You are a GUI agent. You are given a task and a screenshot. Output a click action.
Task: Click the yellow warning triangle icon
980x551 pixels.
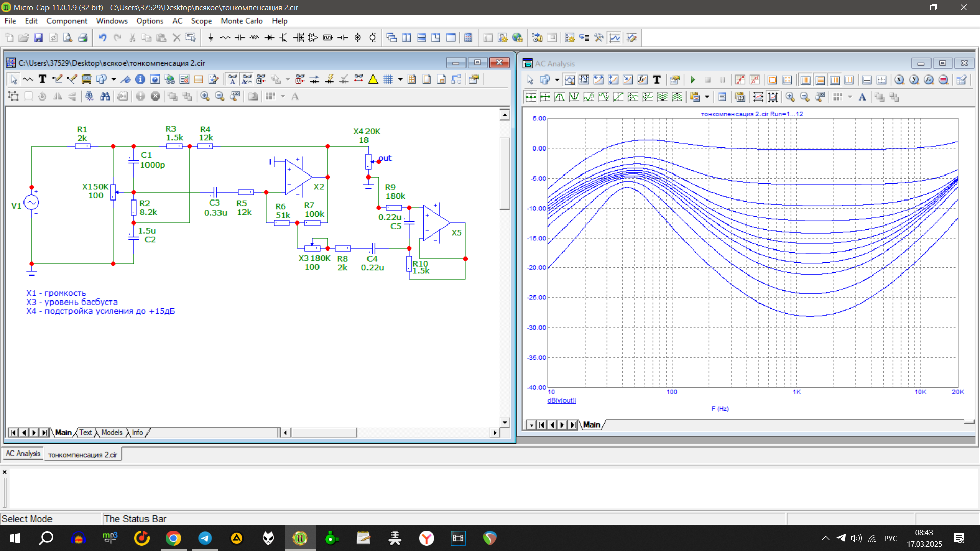pos(373,79)
